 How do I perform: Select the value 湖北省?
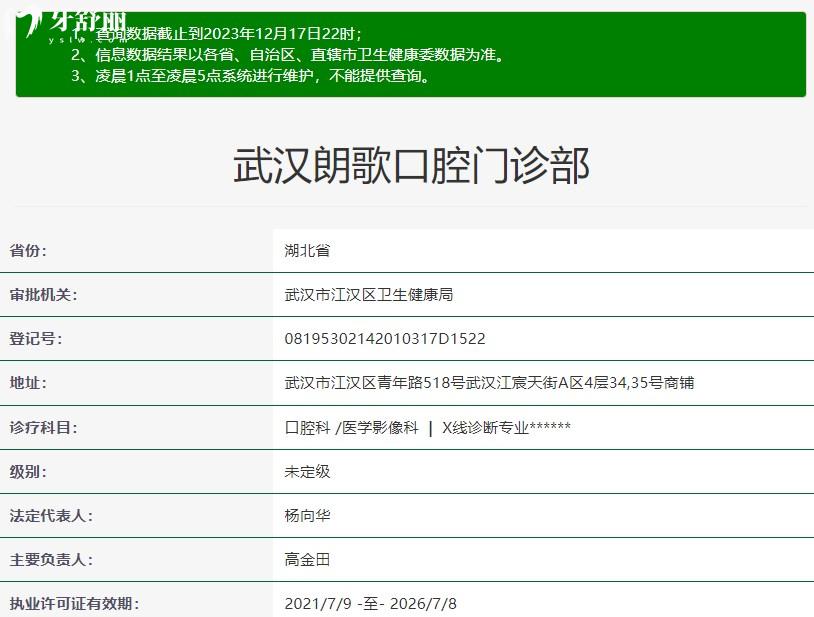(307, 251)
